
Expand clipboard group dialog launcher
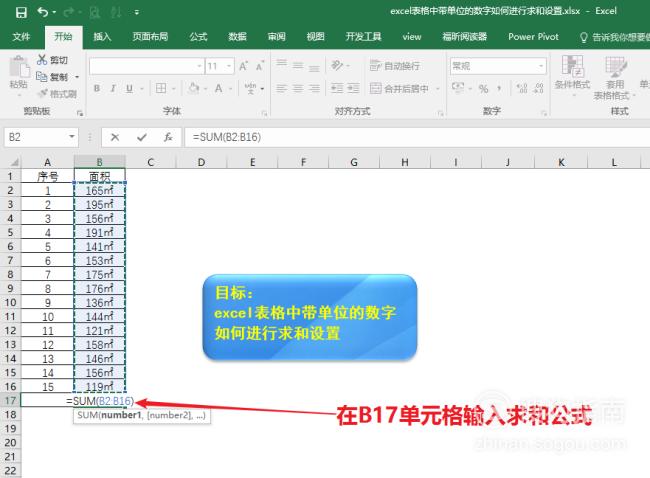80,113
